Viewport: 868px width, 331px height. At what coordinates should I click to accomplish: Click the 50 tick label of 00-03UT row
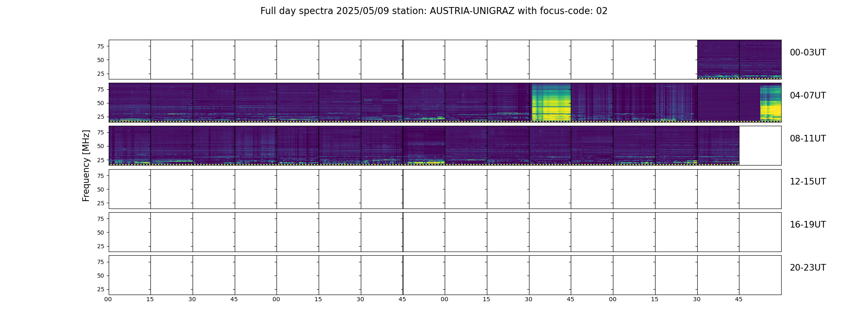100,60
